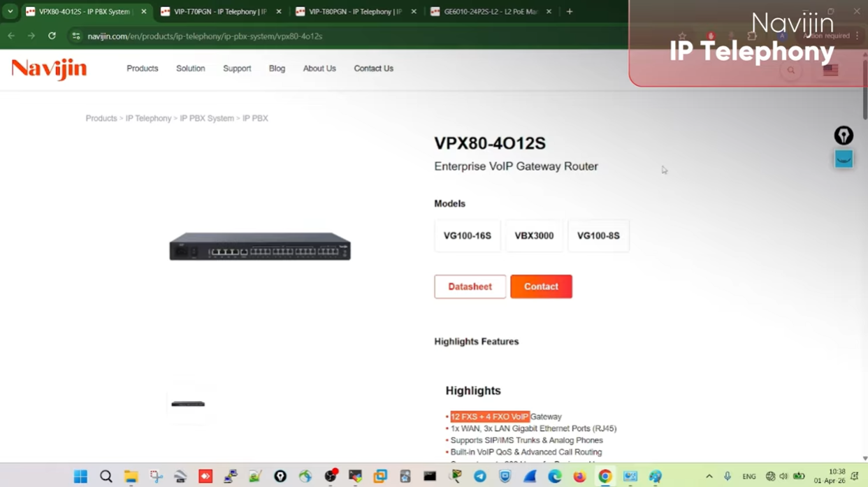The image size is (868, 487).
Task: Mute audio via the taskbar speaker icon
Action: point(783,477)
